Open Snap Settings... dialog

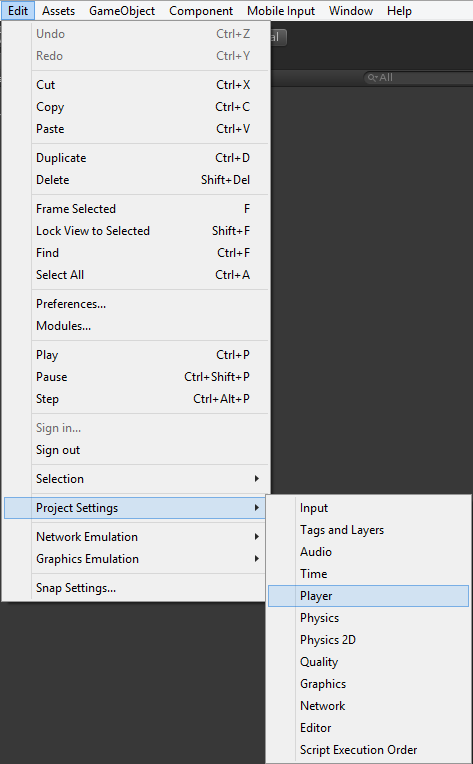point(135,588)
